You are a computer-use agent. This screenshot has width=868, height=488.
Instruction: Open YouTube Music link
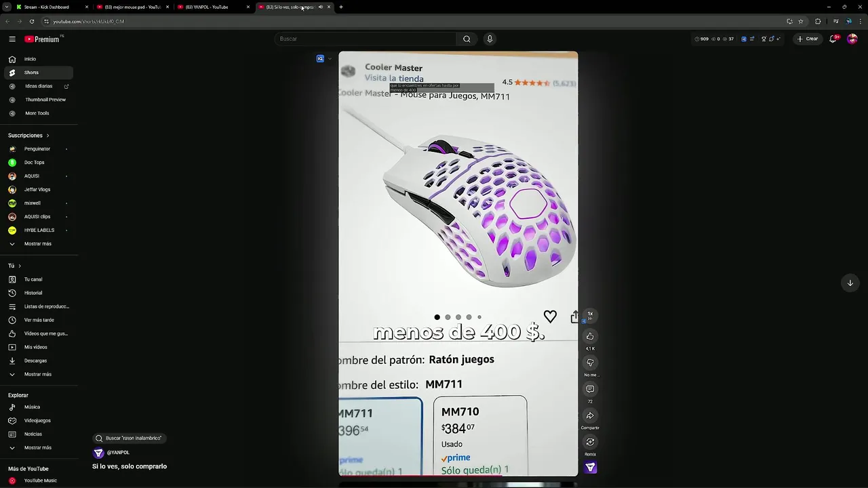(39, 481)
